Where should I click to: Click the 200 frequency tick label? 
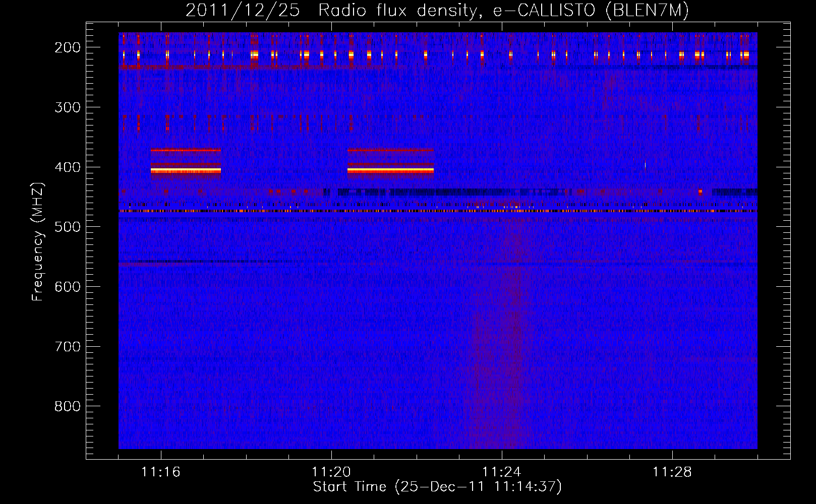67,47
